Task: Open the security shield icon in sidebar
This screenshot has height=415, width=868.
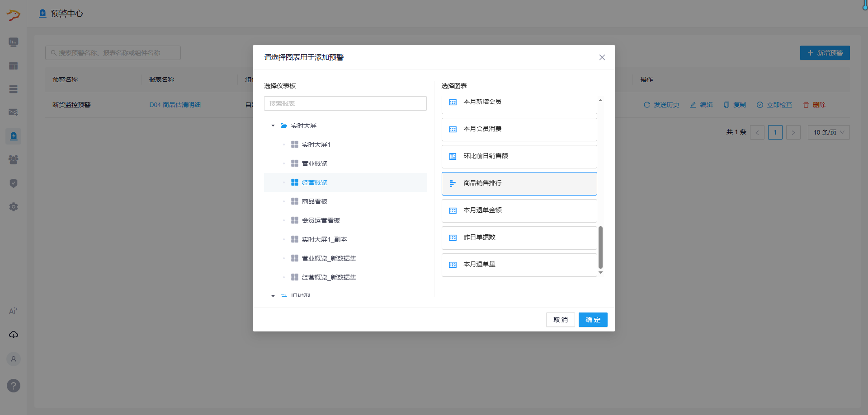Action: pos(13,183)
